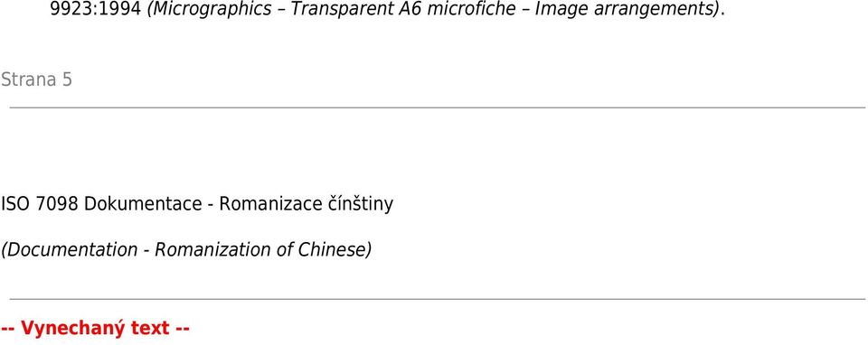Click the page number '5' after 'Strana'
The width and height of the screenshot is (868, 345).
tap(67, 79)
